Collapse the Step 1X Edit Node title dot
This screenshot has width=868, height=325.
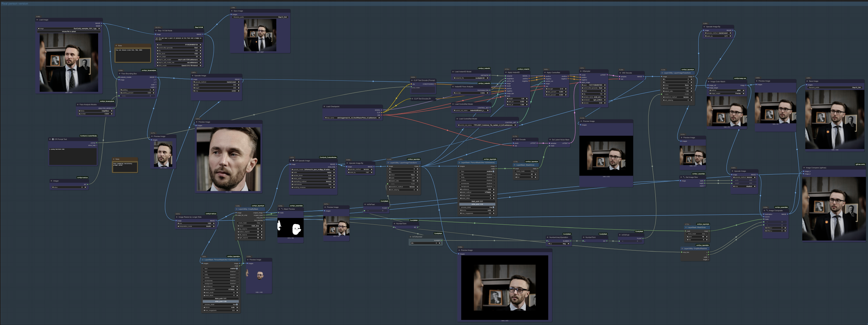156,31
